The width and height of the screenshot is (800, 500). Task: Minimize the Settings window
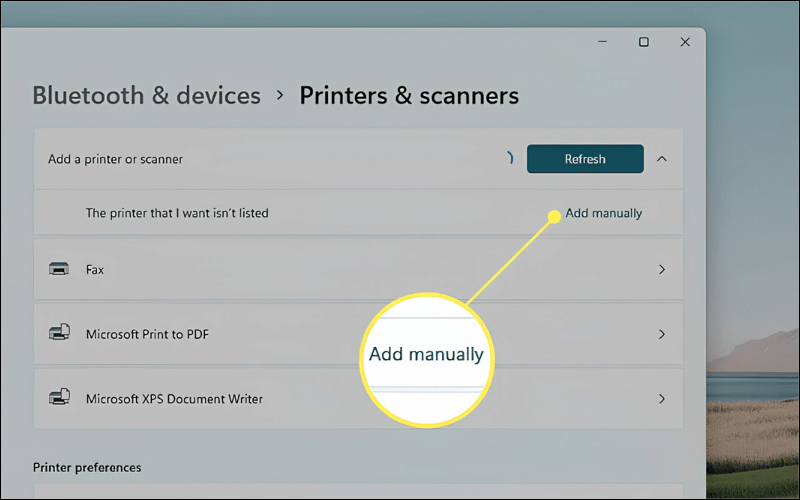(x=603, y=42)
